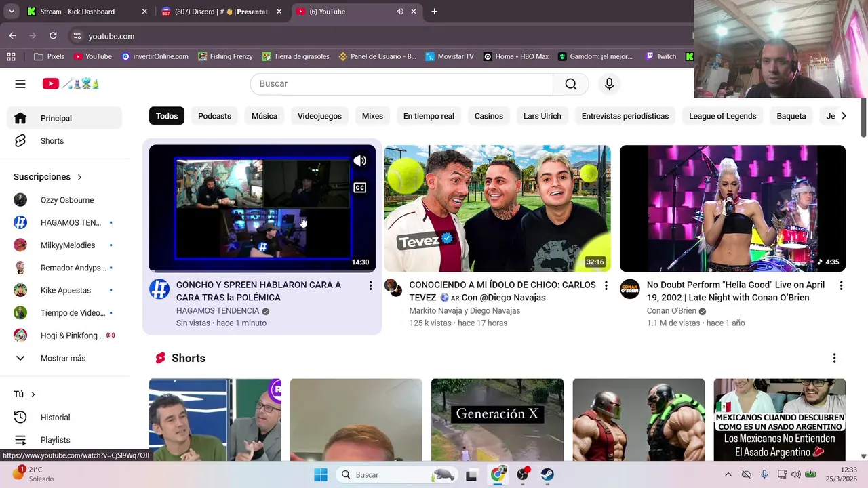
Task: Select the Música filter chip
Action: point(264,116)
